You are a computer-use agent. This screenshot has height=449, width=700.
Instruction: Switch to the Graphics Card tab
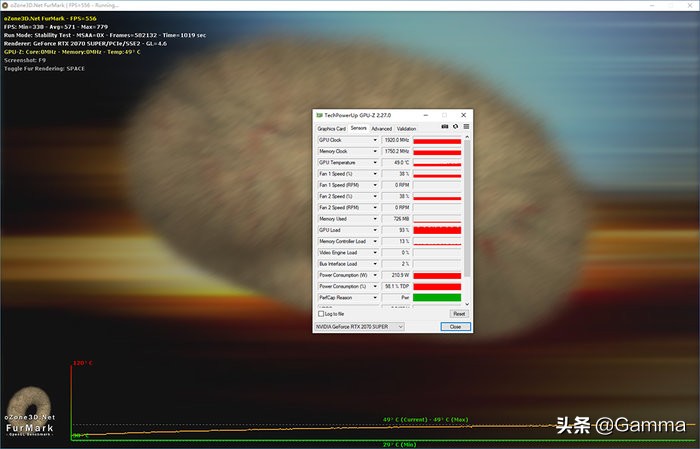point(331,128)
